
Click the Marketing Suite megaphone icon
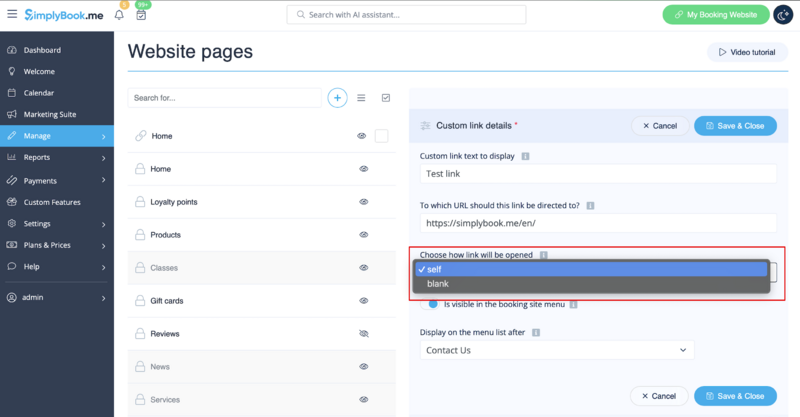[12, 114]
